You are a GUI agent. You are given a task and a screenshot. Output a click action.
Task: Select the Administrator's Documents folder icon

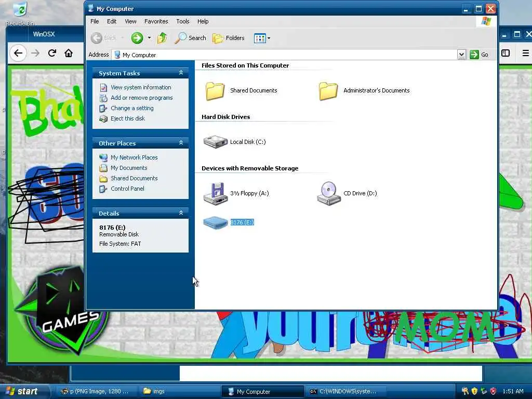pos(328,90)
